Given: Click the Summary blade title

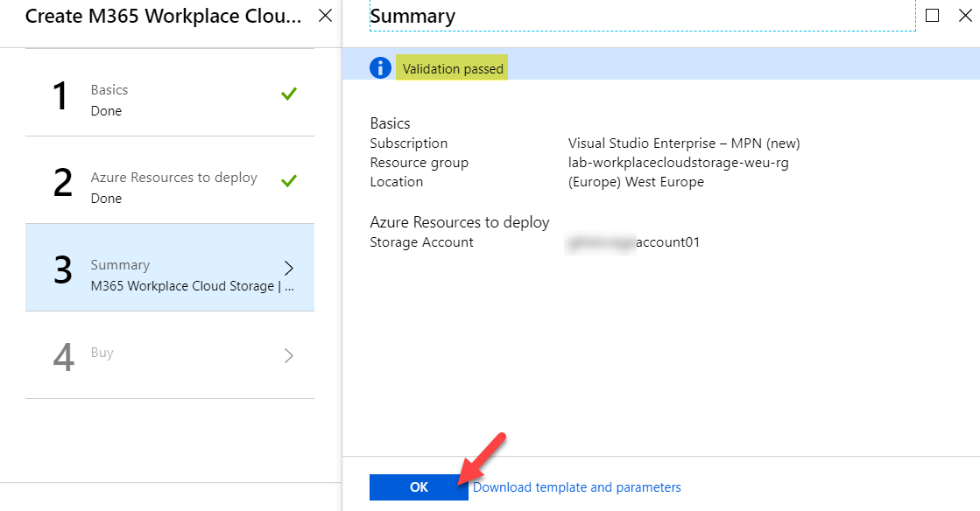Looking at the screenshot, I should (412, 17).
